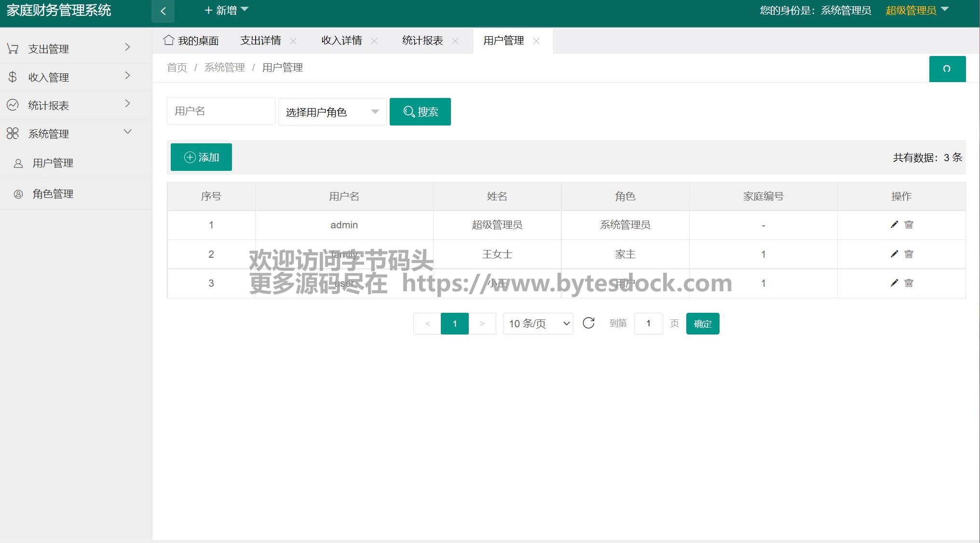Close the 支出详情 tab
This screenshot has width=980, height=543.
click(293, 41)
